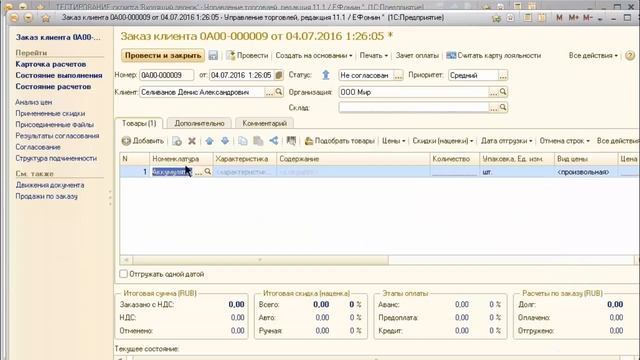
Task: Click the Вид цены column header
Action: pos(586,159)
